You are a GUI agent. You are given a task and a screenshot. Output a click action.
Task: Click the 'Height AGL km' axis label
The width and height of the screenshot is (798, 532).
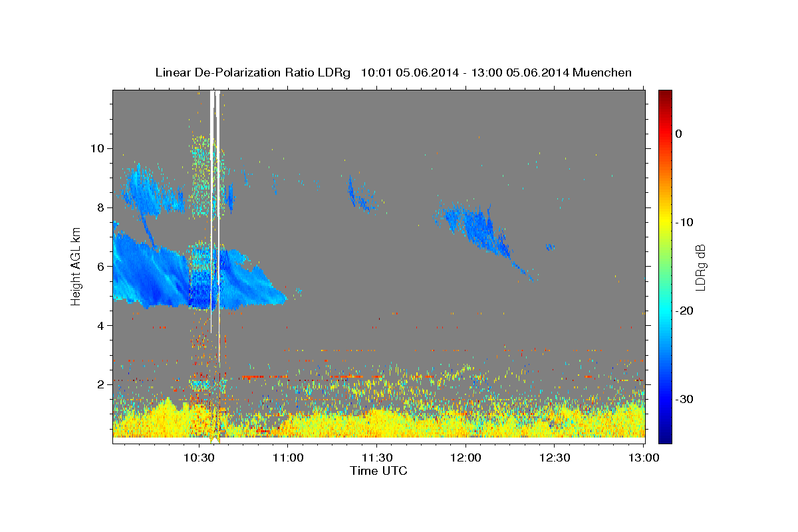pyautogui.click(x=76, y=267)
